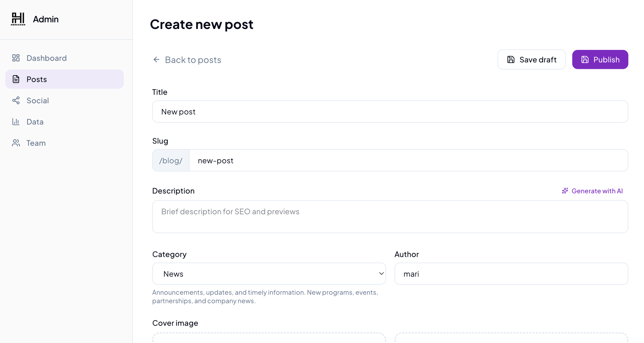The height and width of the screenshot is (343, 644).
Task: Navigate to the Team page
Action: [x=36, y=143]
